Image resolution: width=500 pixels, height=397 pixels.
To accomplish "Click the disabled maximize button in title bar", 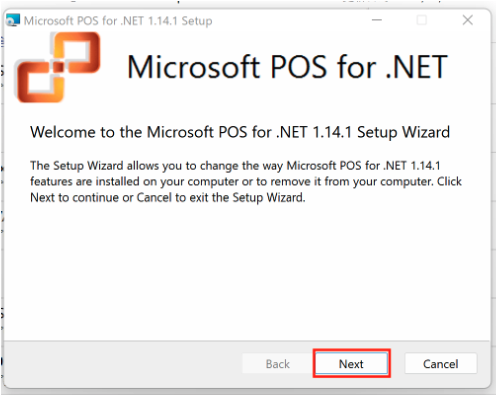I will (422, 20).
